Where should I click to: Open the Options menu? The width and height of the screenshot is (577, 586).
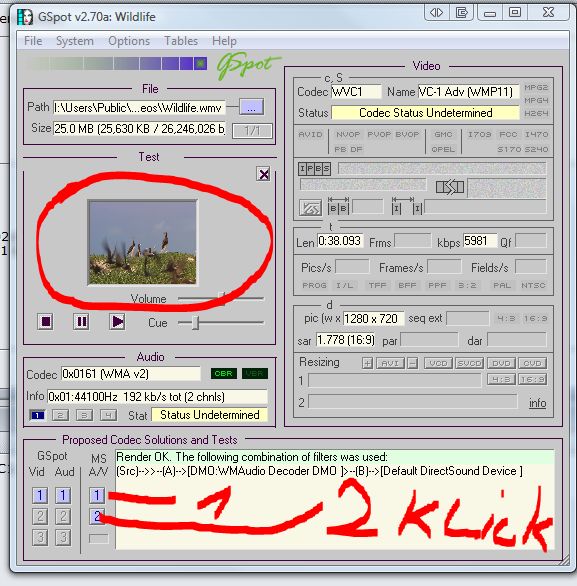[129, 41]
